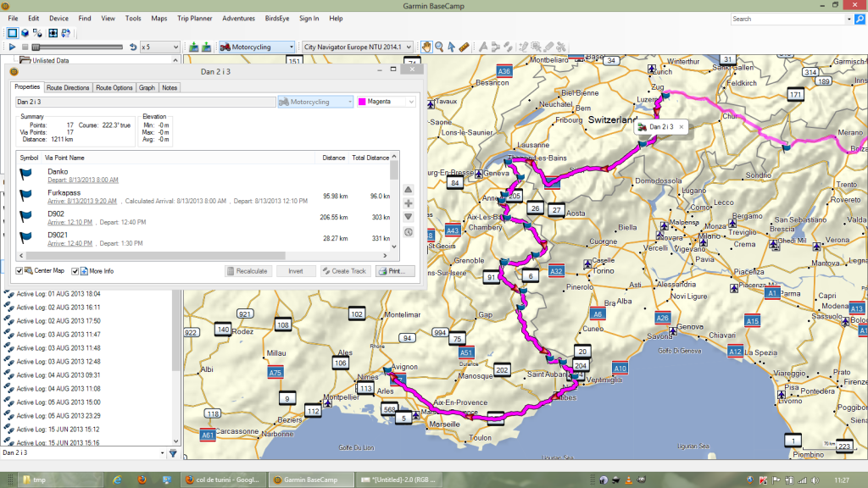868x488 pixels.
Task: Open D902 arrival 12:10 PM link
Action: (x=70, y=222)
